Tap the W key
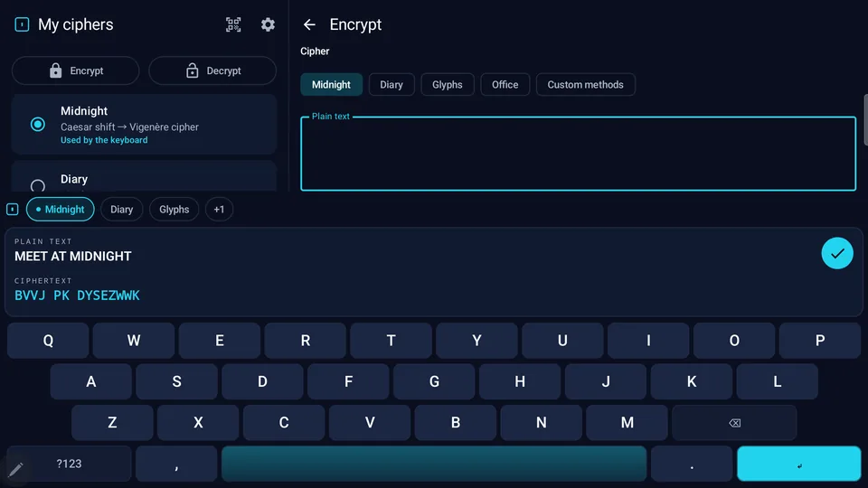 (134, 341)
